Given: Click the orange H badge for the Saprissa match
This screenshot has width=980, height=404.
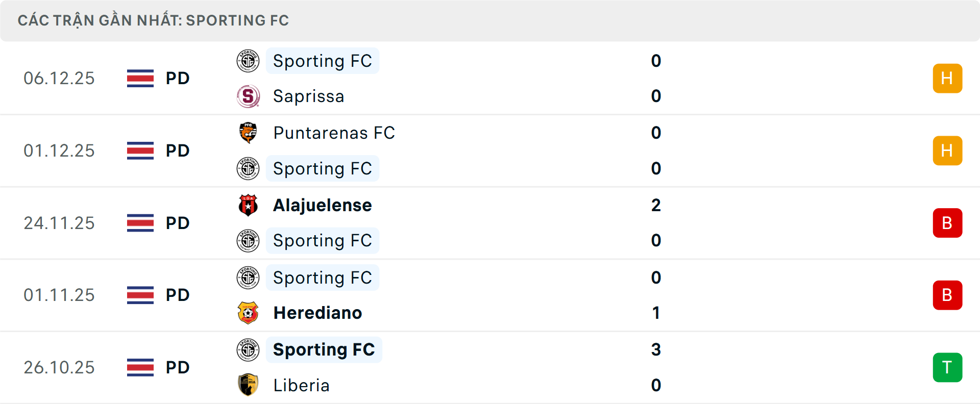Looking at the screenshot, I should click(947, 78).
